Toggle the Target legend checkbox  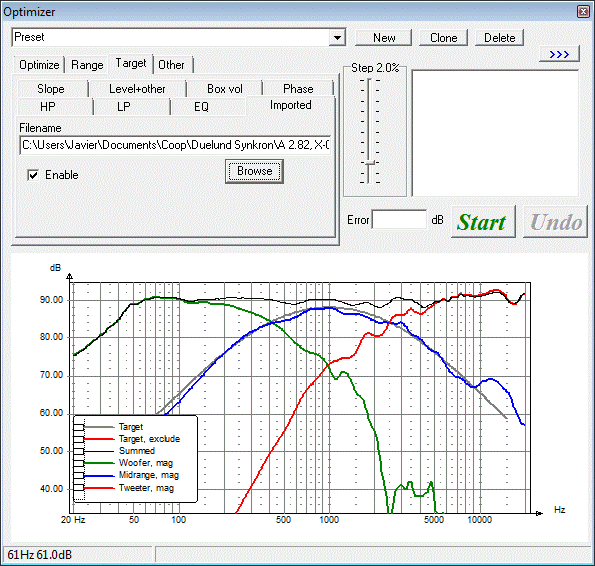click(79, 427)
